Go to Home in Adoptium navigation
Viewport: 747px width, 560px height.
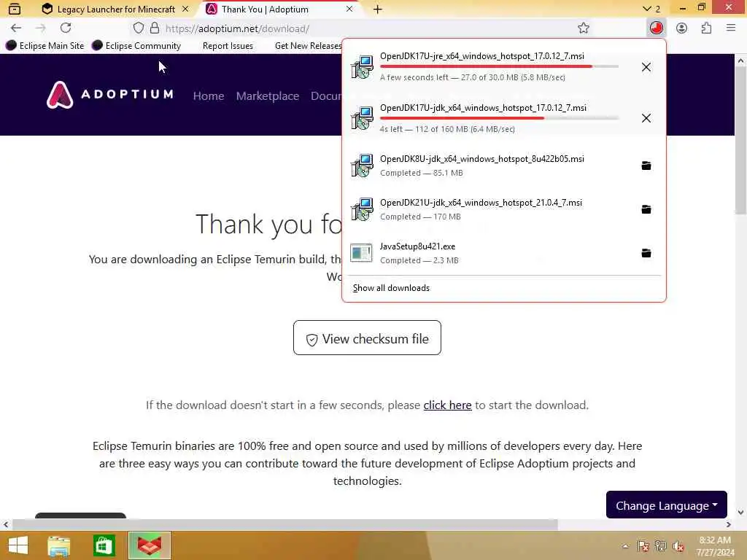209,96
